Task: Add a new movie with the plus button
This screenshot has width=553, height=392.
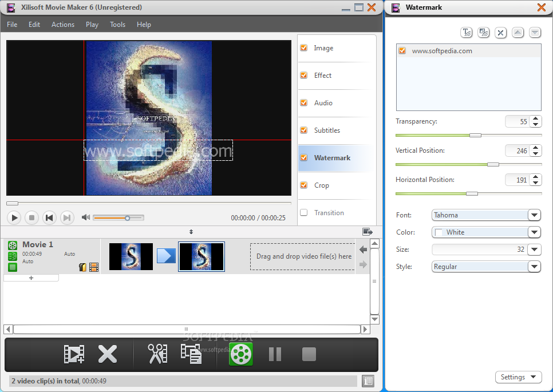Action: (31, 278)
